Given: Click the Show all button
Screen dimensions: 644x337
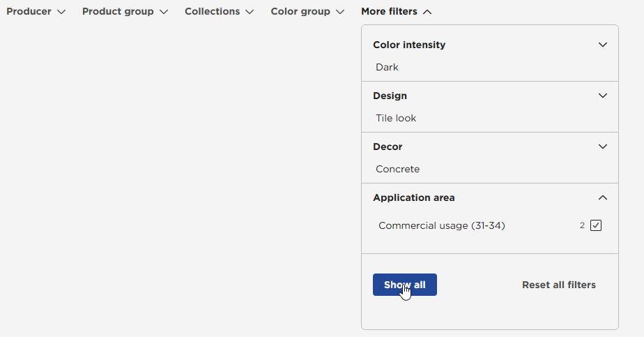Looking at the screenshot, I should (x=404, y=285).
